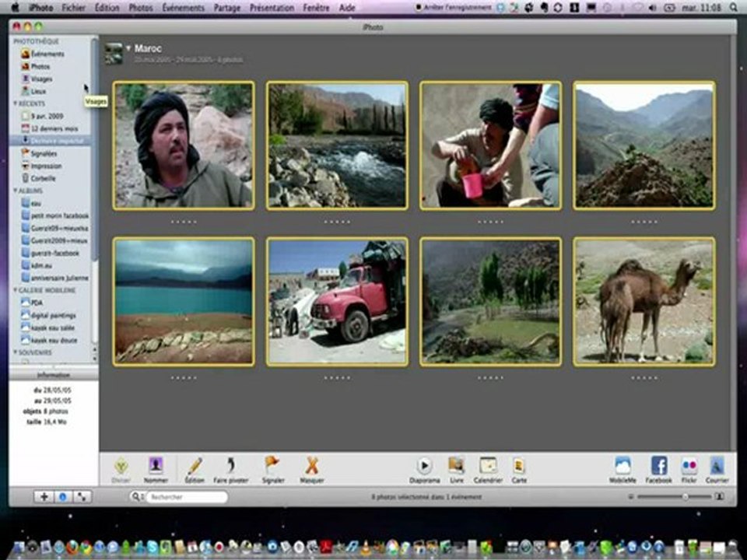Screen dimensions: 747x560
Task: Open the Édition menu
Action: click(107, 8)
